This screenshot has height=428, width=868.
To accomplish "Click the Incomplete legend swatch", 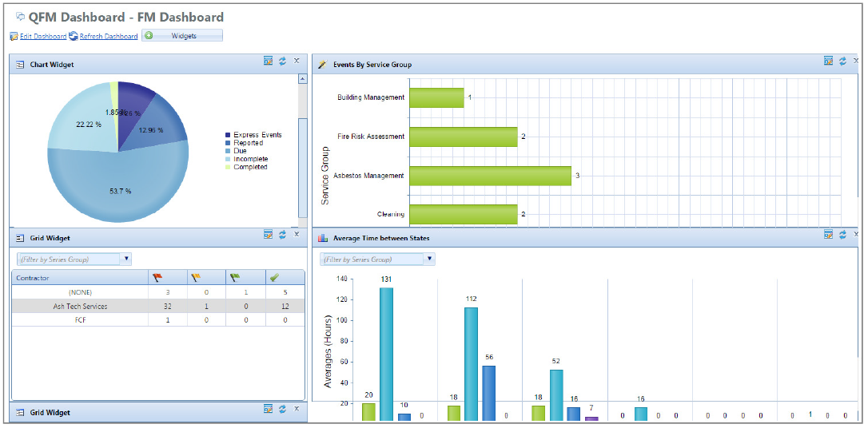I will 228,159.
